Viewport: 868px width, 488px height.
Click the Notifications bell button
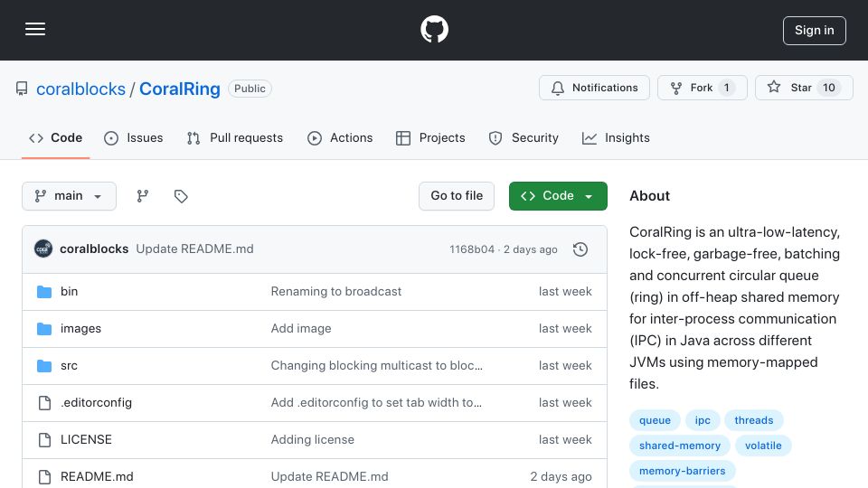point(594,88)
